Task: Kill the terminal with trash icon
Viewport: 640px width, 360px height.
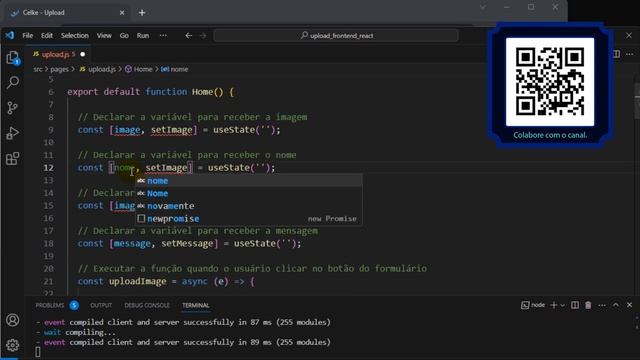Action: [588, 305]
